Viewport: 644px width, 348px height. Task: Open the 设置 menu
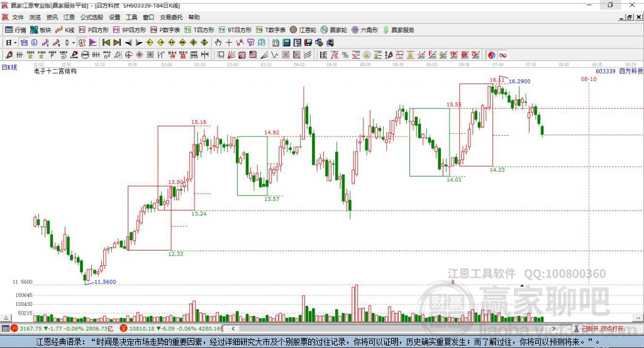[114, 17]
